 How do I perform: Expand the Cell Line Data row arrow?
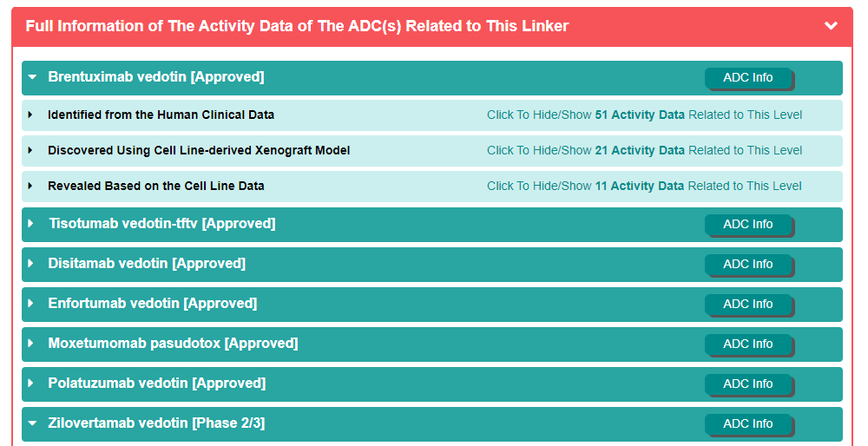point(30,186)
